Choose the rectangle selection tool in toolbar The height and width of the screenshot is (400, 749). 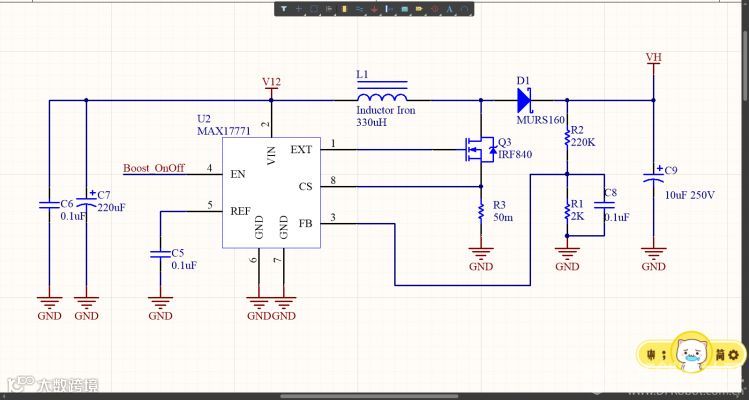[x=313, y=9]
